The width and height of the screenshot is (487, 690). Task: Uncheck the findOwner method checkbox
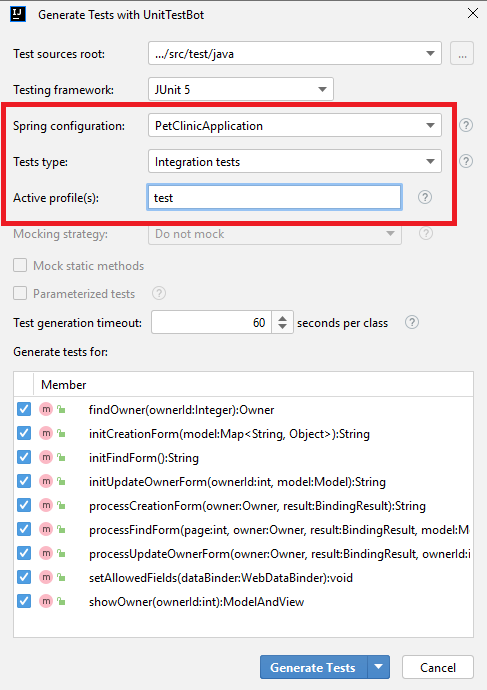(x=24, y=409)
